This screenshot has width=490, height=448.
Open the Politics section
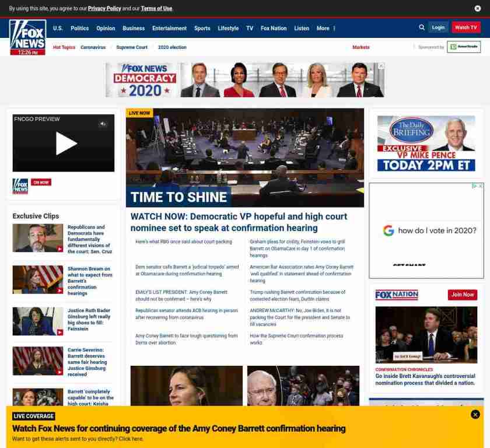tap(80, 28)
